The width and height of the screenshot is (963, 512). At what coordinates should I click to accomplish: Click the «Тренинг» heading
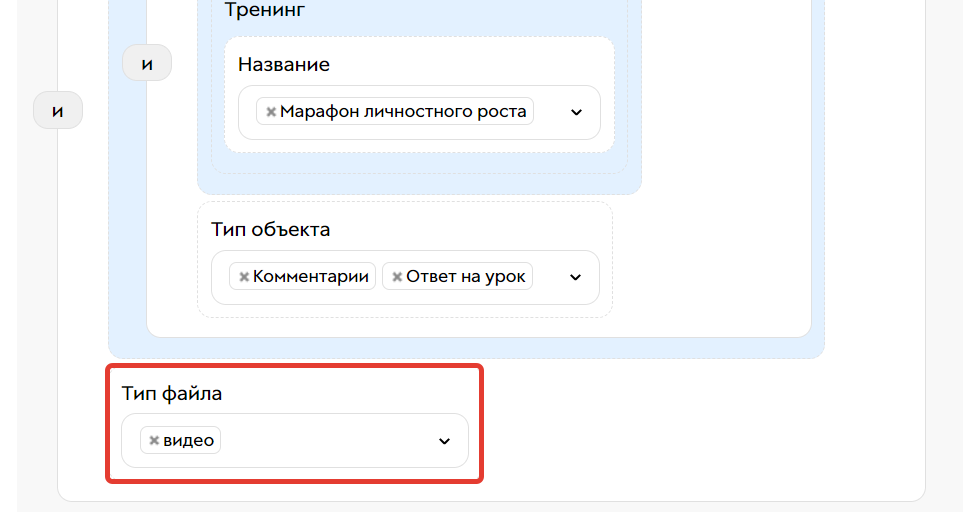(265, 10)
